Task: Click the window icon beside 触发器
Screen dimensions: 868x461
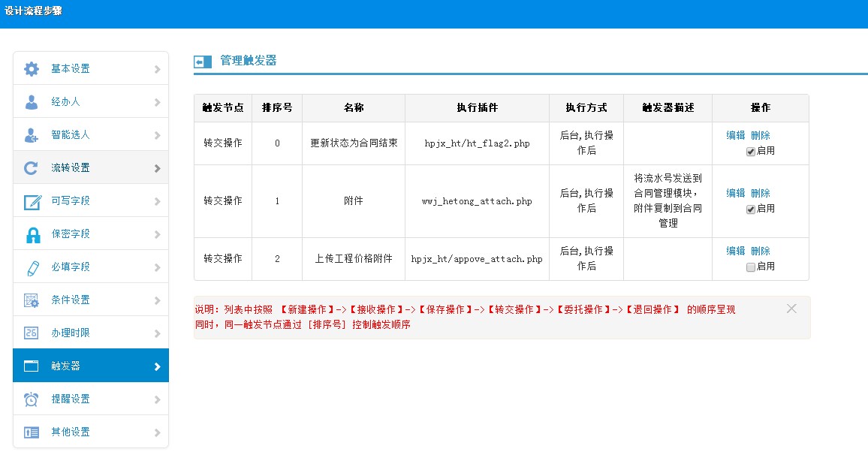Action: pyautogui.click(x=31, y=366)
